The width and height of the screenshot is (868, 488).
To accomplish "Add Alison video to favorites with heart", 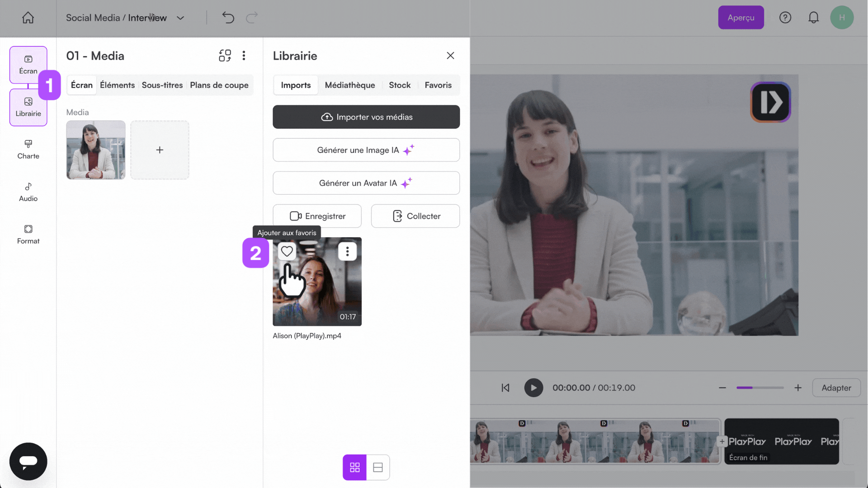I will 287,251.
